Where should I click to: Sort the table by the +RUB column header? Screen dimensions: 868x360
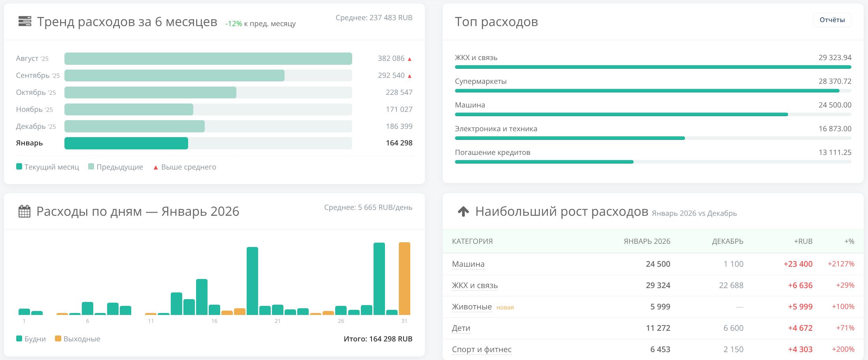[803, 241]
